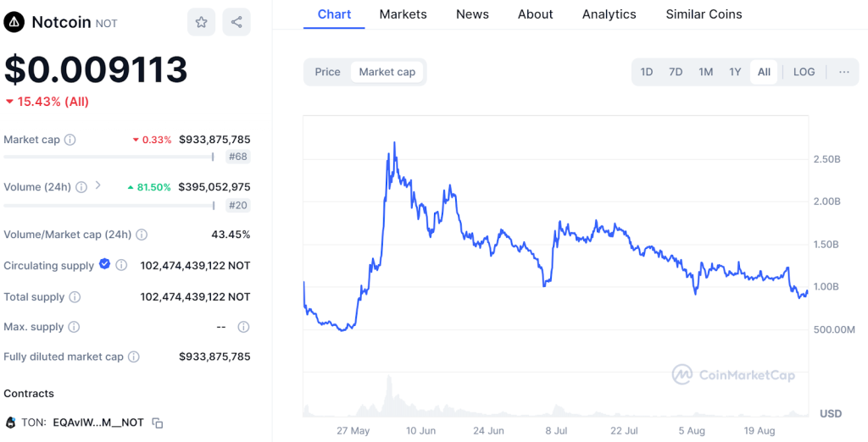Select Market cap chart toggle

pyautogui.click(x=387, y=72)
